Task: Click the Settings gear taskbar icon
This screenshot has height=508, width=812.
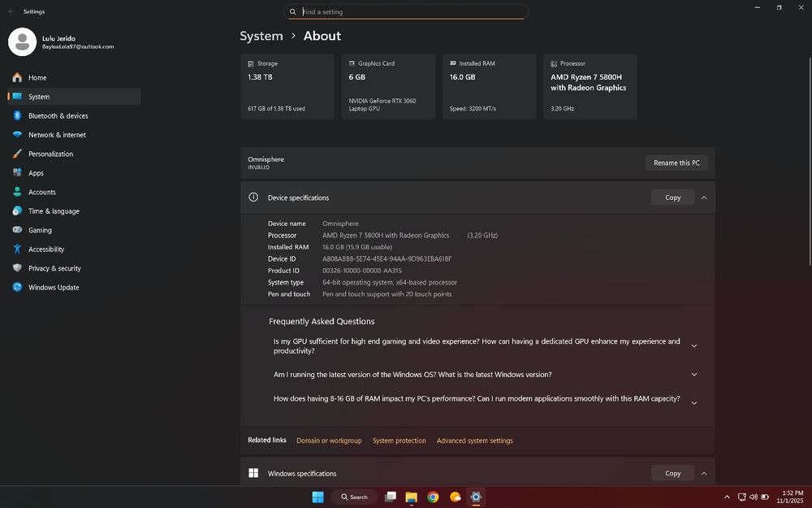Action: tap(476, 497)
